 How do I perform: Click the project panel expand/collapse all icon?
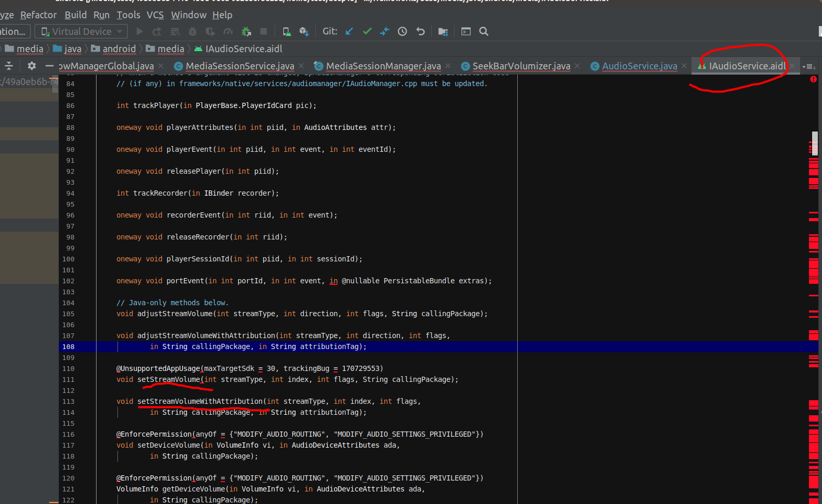tap(9, 66)
